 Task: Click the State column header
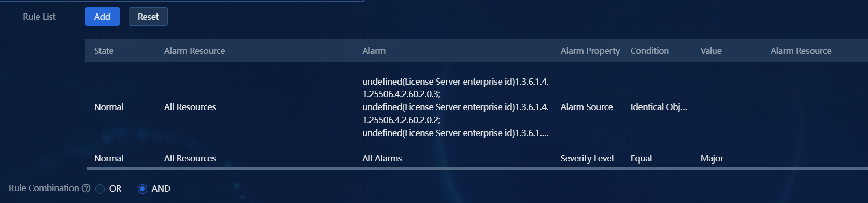click(104, 51)
